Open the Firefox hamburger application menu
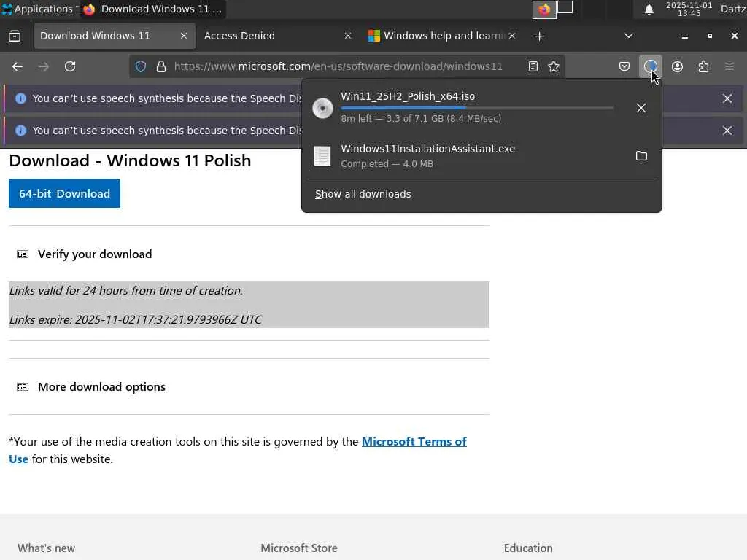747x560 pixels. (x=729, y=66)
